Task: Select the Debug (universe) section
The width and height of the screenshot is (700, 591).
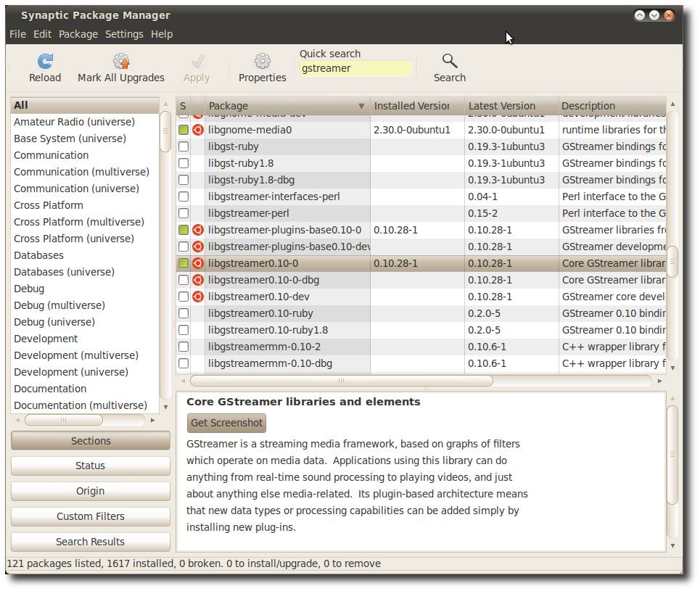Action: click(85, 322)
